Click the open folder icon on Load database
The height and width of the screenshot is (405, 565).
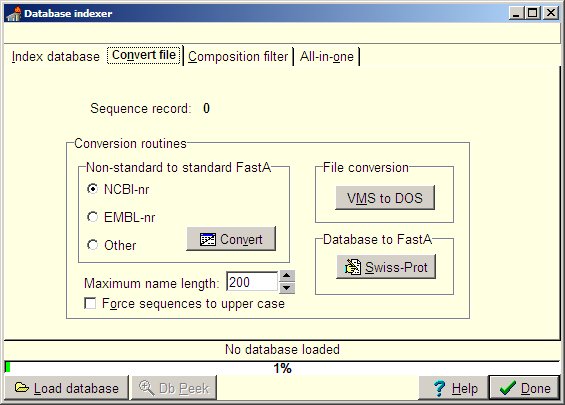tap(22, 388)
